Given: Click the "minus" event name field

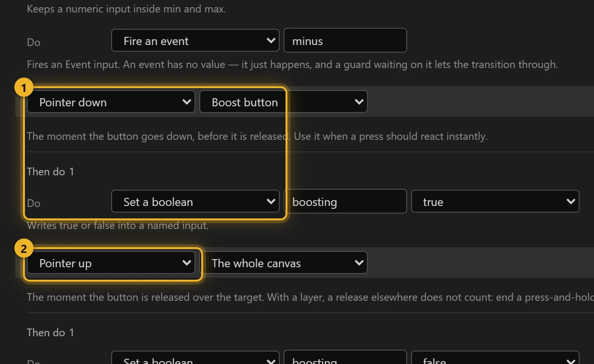Looking at the screenshot, I should coord(345,41).
